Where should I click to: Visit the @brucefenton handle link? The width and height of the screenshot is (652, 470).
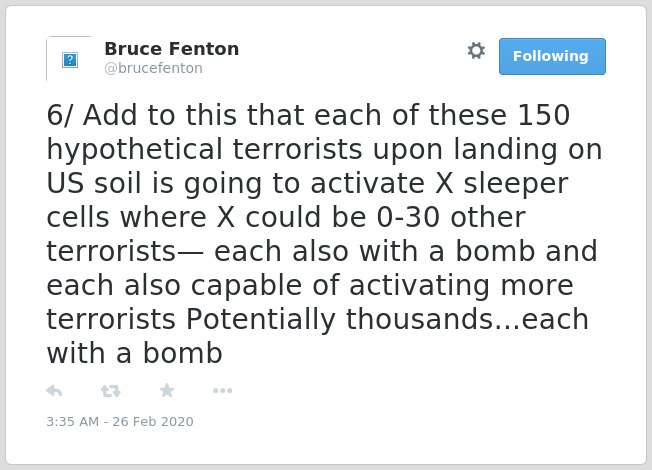click(153, 68)
